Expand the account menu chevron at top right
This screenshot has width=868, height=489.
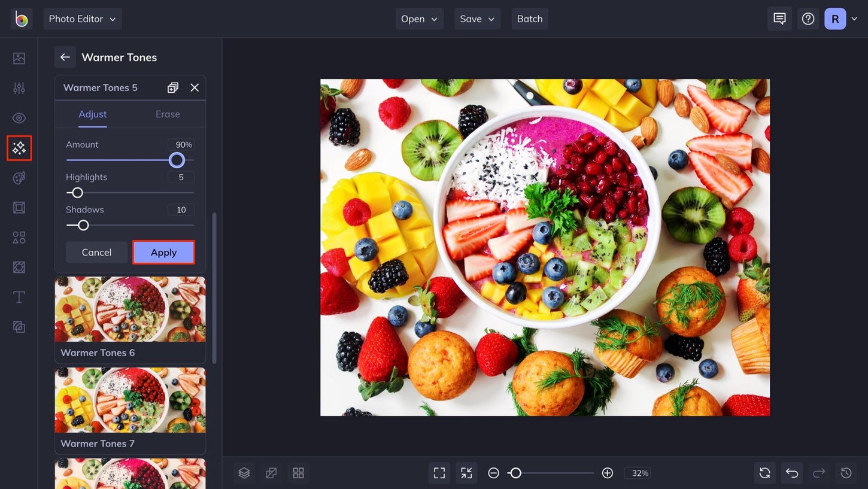[854, 19]
